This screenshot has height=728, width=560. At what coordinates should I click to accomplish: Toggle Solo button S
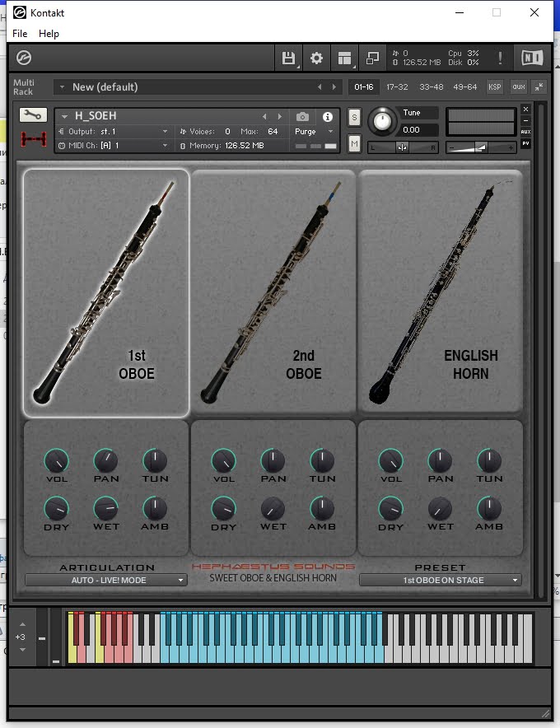[x=354, y=118]
